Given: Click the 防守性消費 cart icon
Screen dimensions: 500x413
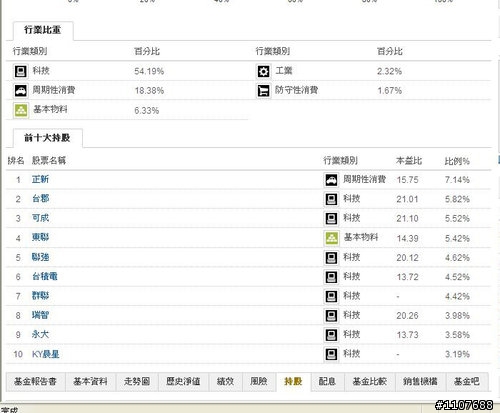Looking at the screenshot, I should click(263, 91).
